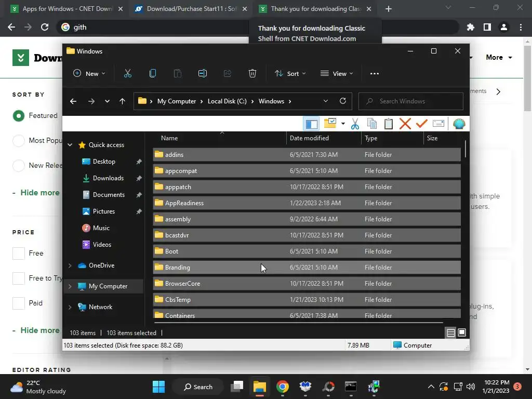Reload the page in Chrome
The height and width of the screenshot is (399, 532).
click(x=45, y=27)
